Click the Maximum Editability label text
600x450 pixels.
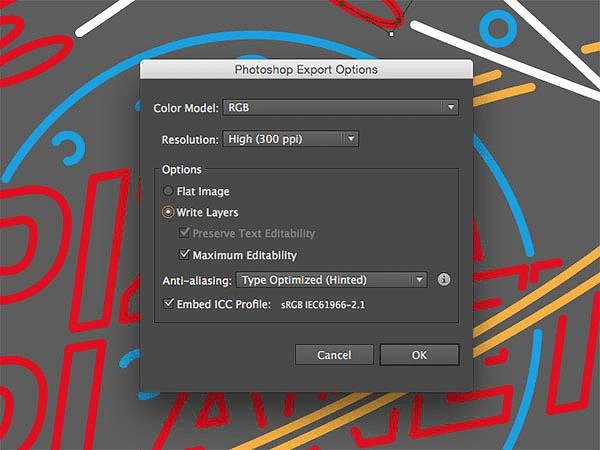[245, 255]
